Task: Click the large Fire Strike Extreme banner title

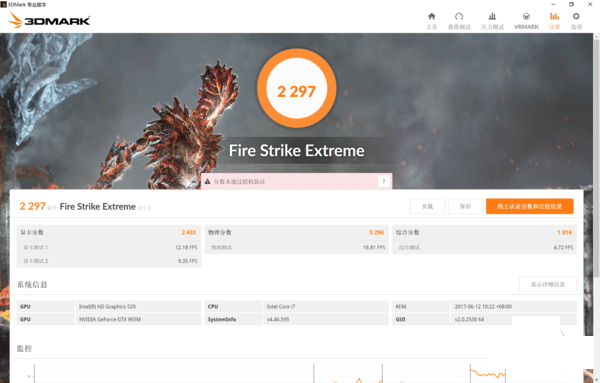Action: pyautogui.click(x=297, y=150)
